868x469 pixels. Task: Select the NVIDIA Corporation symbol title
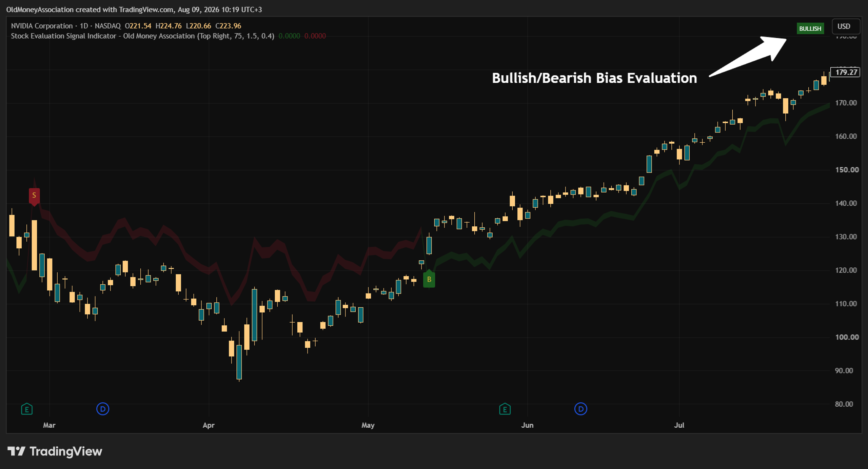pyautogui.click(x=42, y=26)
